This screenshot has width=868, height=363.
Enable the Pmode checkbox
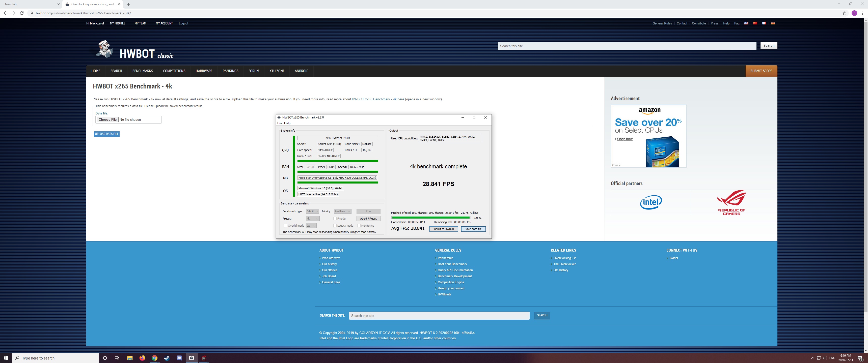tap(335, 219)
